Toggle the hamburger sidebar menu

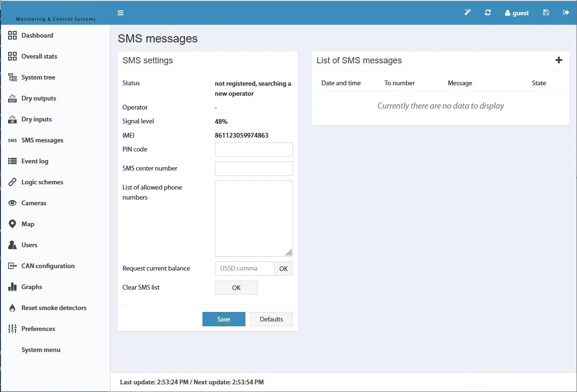tap(121, 13)
